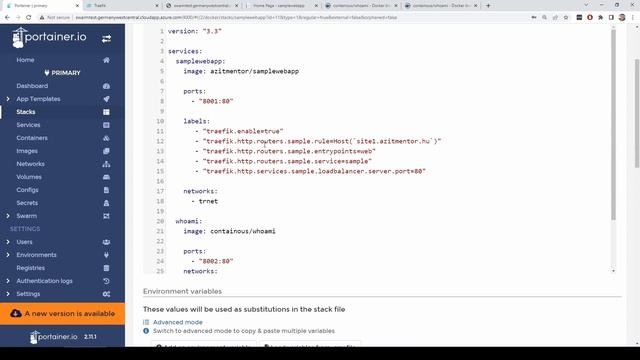The image size is (640, 360).
Task: Expand the Swarm submenu chevron
Action: coord(8,216)
